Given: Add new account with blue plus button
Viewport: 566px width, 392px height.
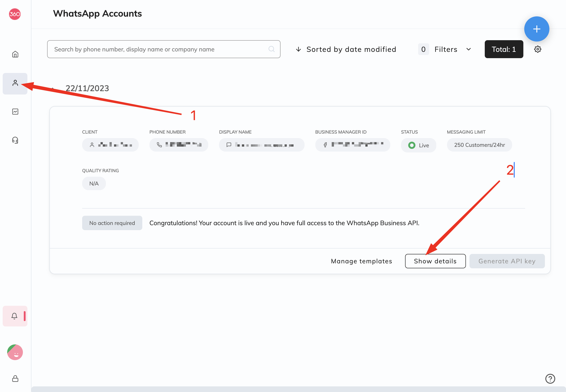Looking at the screenshot, I should point(537,29).
